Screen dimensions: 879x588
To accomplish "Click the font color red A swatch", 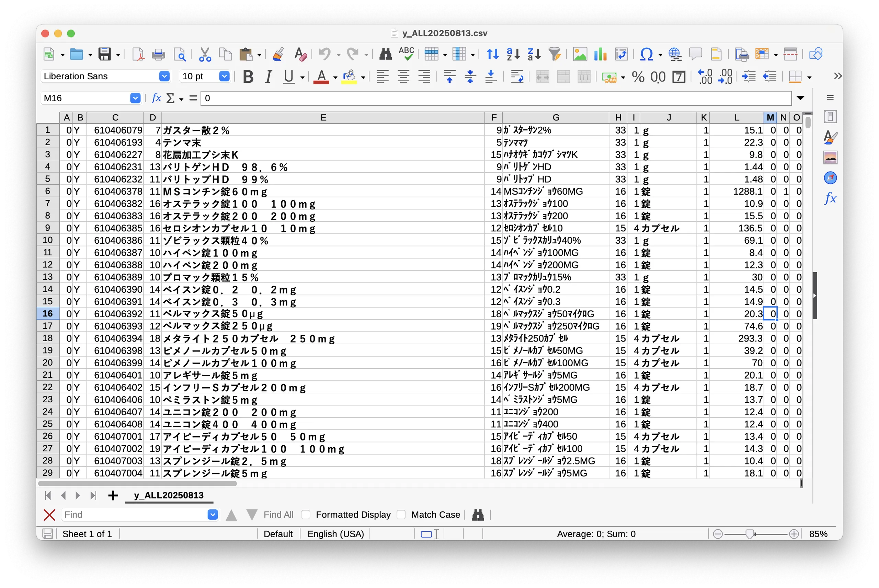I will 321,77.
